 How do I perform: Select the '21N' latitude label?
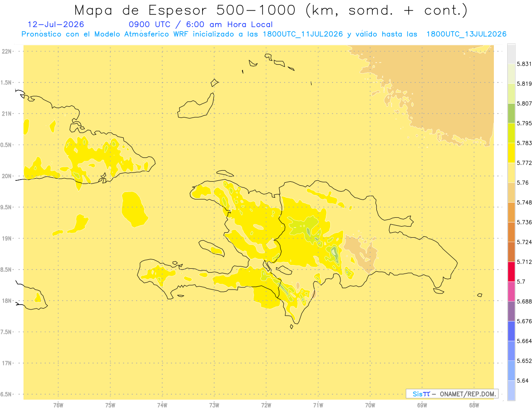[x=6, y=114]
